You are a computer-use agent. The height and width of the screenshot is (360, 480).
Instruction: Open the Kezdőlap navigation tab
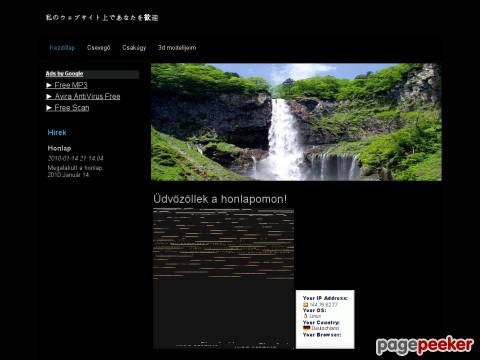click(62, 48)
